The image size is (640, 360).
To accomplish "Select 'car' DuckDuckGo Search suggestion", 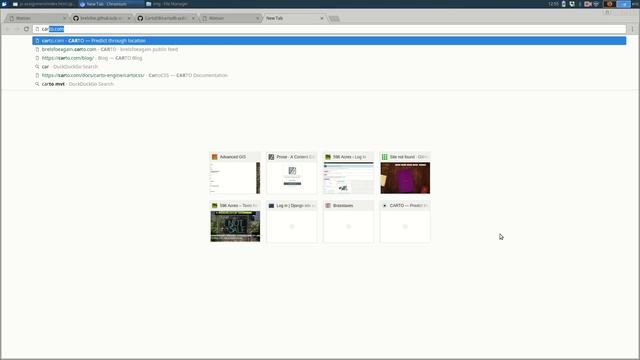I will [329, 67].
